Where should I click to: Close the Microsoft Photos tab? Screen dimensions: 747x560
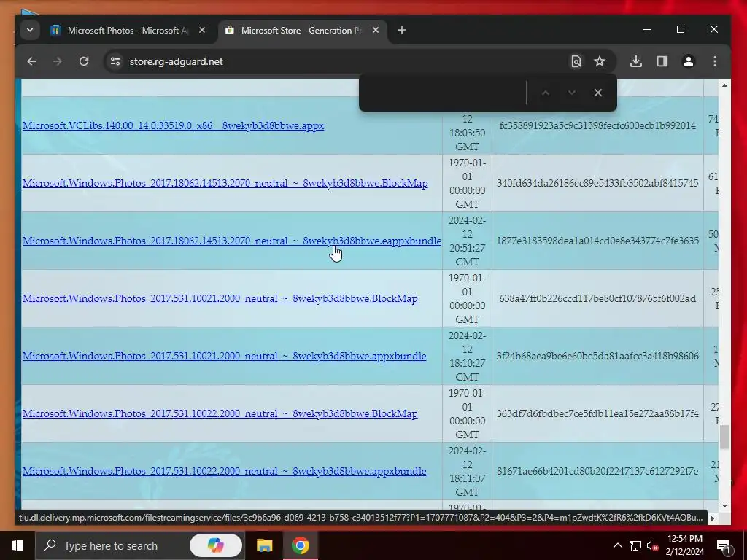click(x=202, y=30)
